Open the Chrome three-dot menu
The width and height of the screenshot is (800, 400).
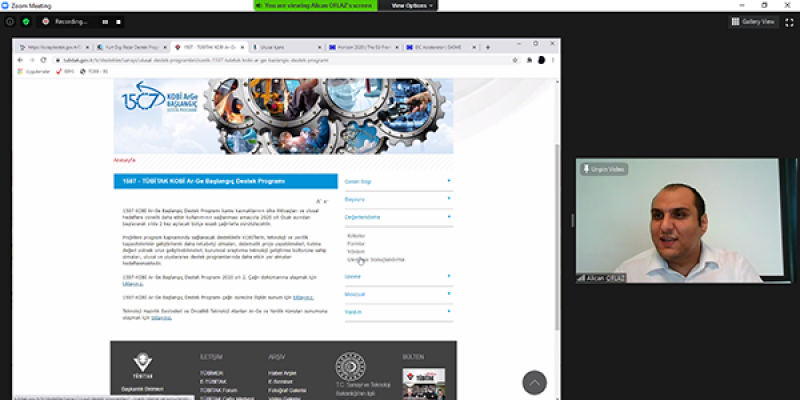553,60
